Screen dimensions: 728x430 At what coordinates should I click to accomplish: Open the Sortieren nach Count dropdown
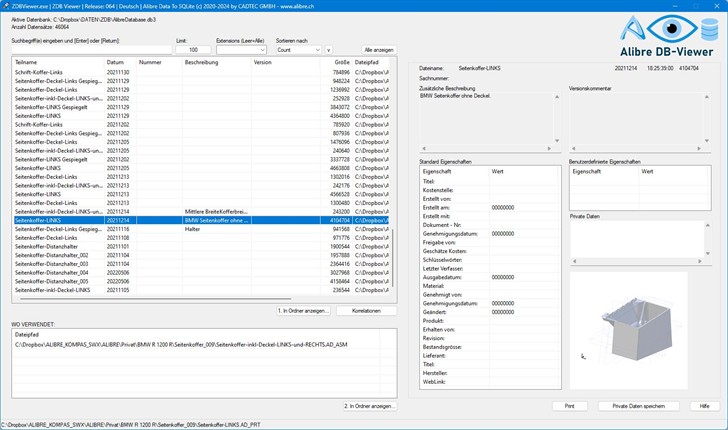coord(299,50)
